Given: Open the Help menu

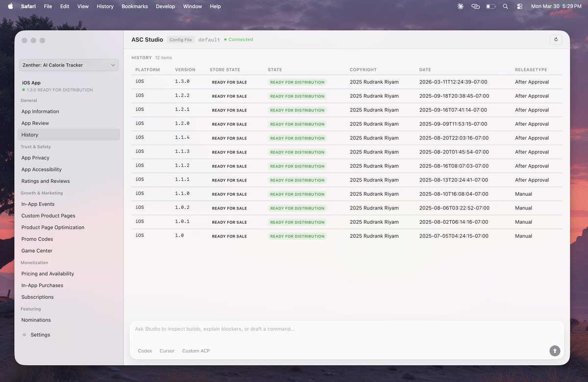Looking at the screenshot, I should (x=215, y=6).
